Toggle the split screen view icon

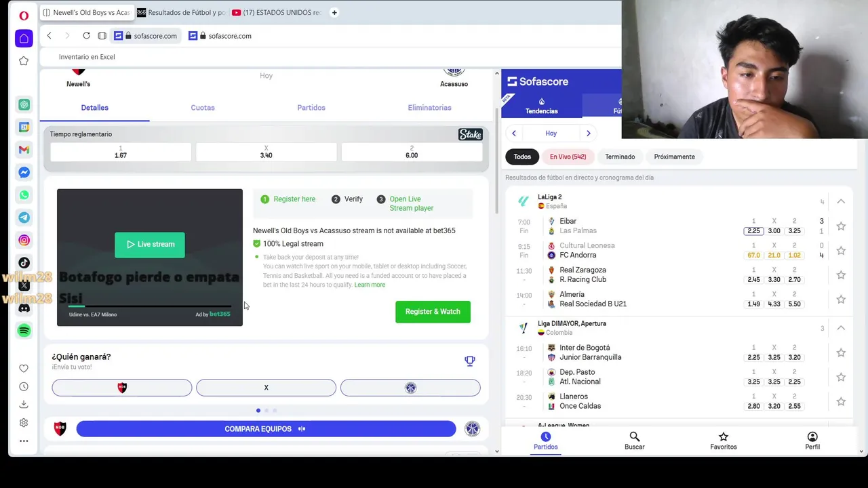[102, 36]
